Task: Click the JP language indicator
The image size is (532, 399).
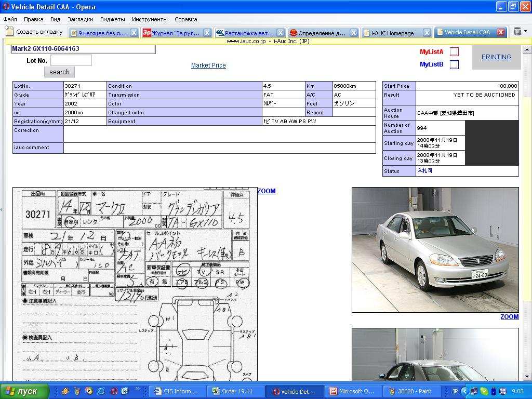Action: tap(455, 391)
